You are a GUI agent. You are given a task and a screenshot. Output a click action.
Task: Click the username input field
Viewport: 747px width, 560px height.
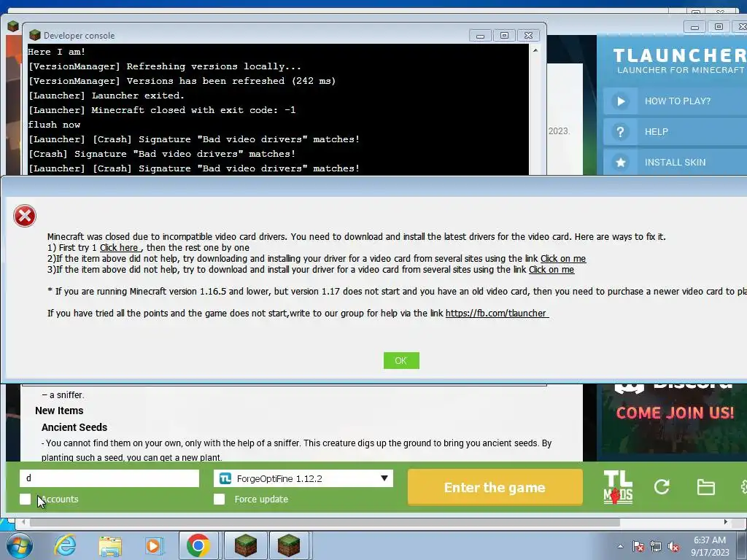(109, 478)
